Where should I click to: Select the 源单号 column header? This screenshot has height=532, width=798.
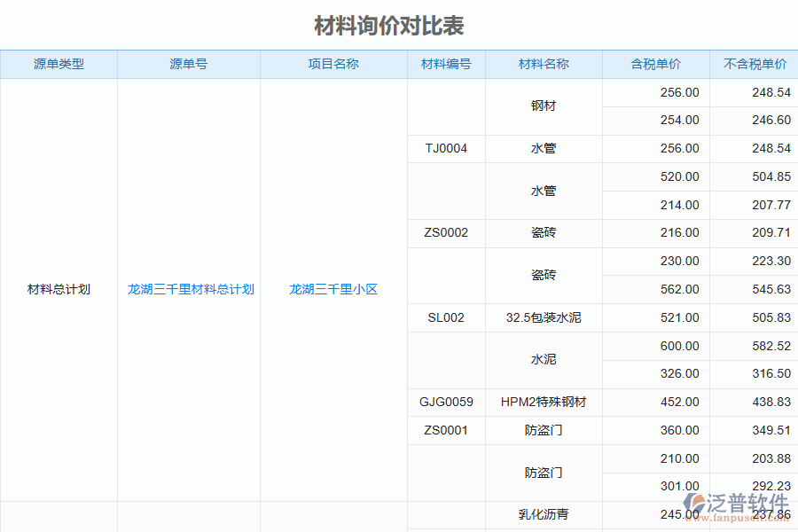pos(188,64)
